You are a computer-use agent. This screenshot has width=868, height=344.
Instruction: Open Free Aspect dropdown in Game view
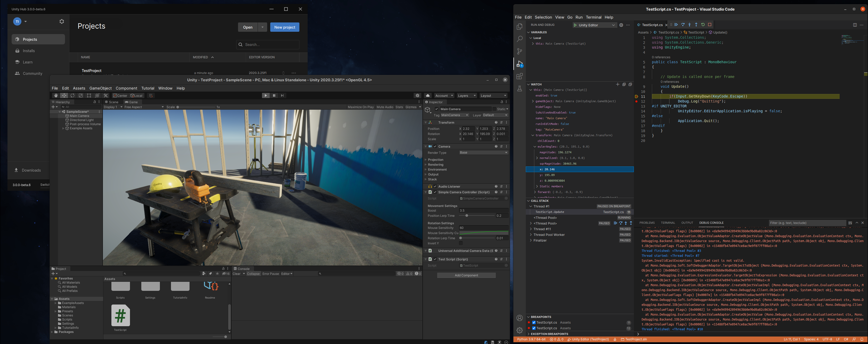click(x=144, y=107)
